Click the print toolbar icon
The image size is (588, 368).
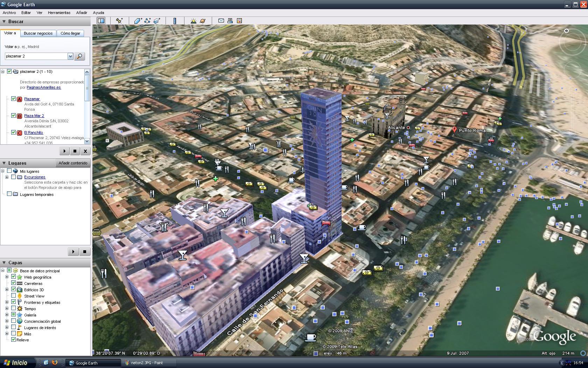230,21
